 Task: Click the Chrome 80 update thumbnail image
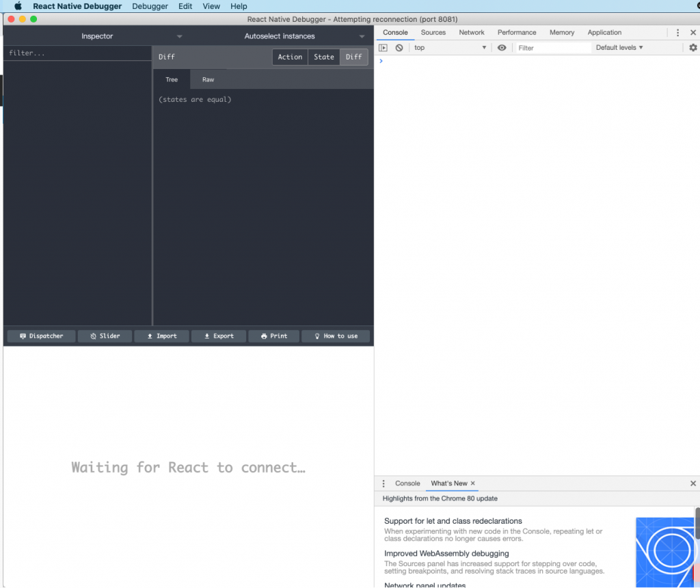[x=664, y=552]
